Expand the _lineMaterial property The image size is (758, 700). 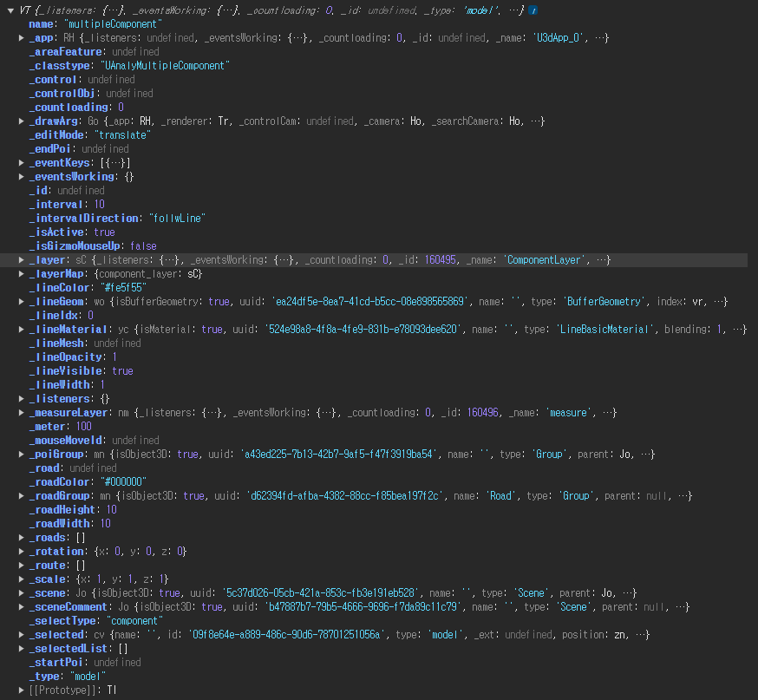point(22,330)
